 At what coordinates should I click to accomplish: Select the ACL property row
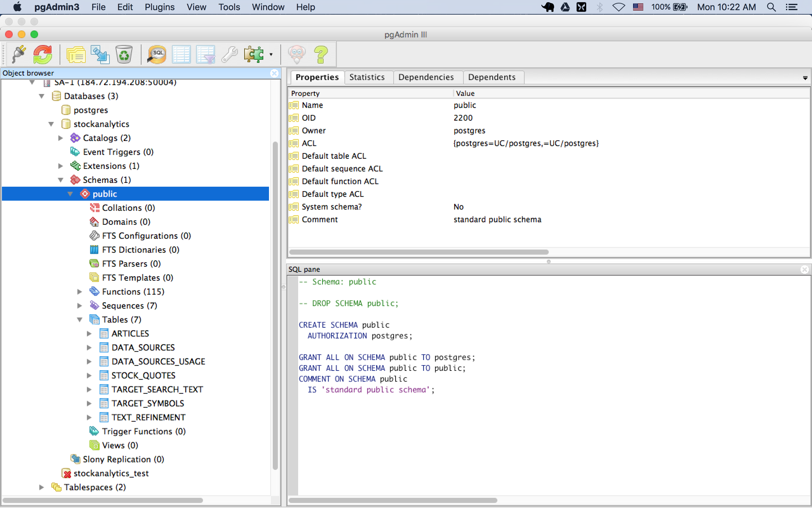(549, 144)
